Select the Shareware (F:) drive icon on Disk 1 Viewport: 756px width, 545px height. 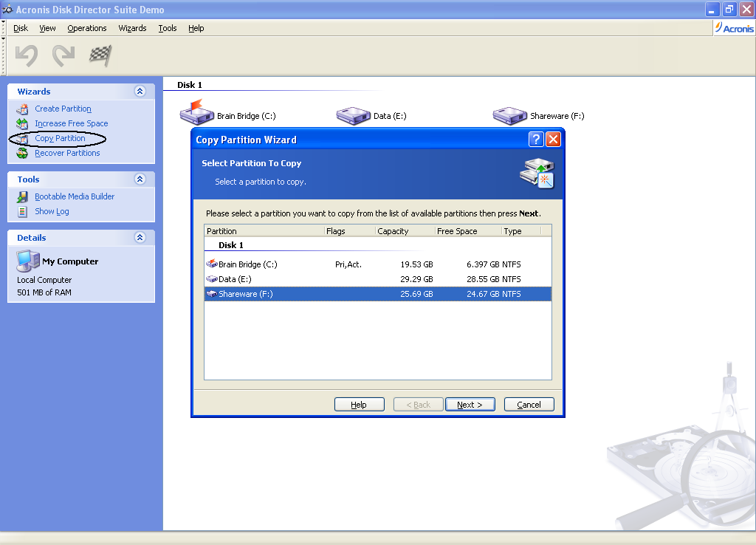coord(509,115)
